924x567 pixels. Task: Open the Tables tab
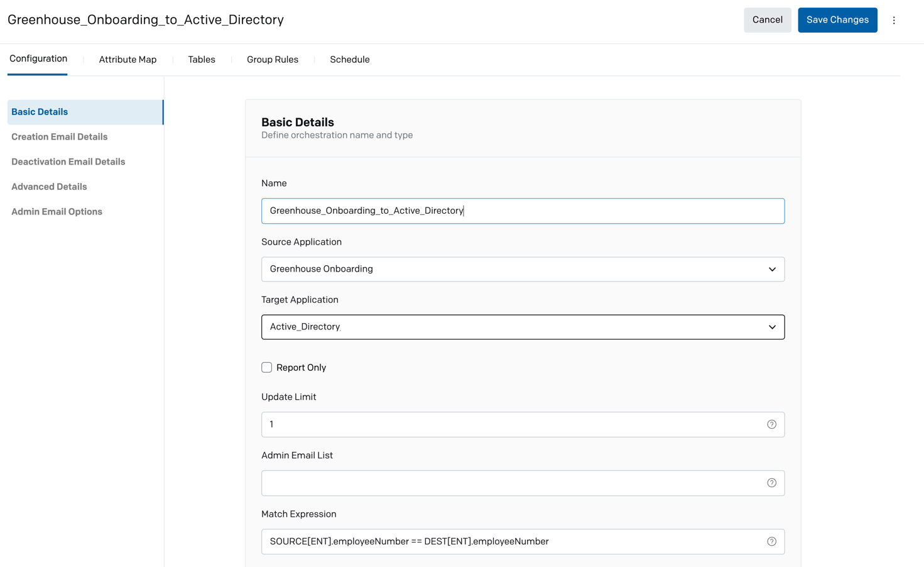[202, 60]
